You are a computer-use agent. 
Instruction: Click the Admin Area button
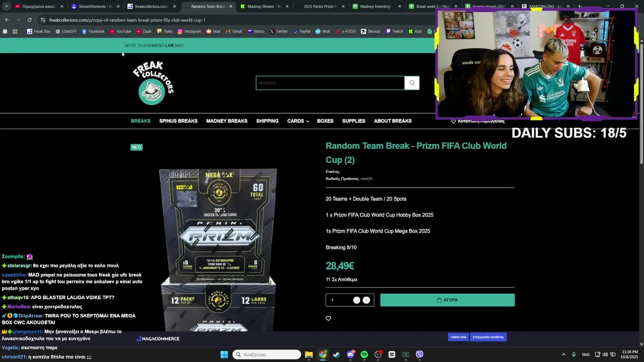coord(458,337)
